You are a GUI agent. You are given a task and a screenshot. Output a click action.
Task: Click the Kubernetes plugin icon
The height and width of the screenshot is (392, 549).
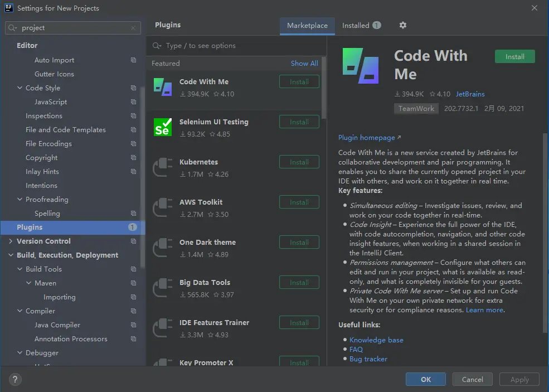coord(163,167)
